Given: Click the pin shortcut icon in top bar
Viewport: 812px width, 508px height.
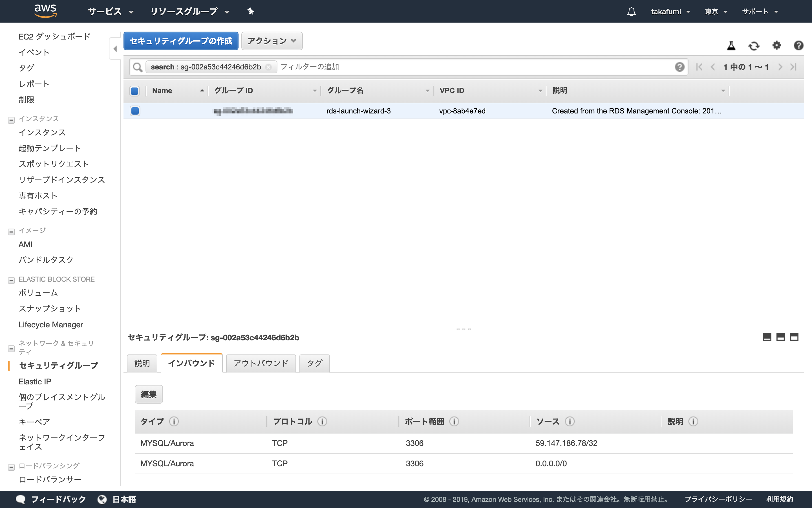Looking at the screenshot, I should (x=251, y=11).
